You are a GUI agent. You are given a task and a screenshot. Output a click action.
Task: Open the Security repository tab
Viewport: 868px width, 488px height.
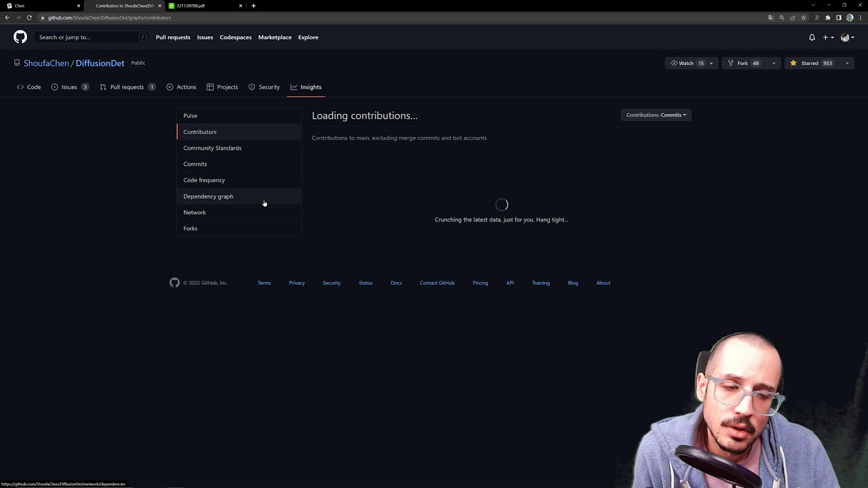pos(264,87)
